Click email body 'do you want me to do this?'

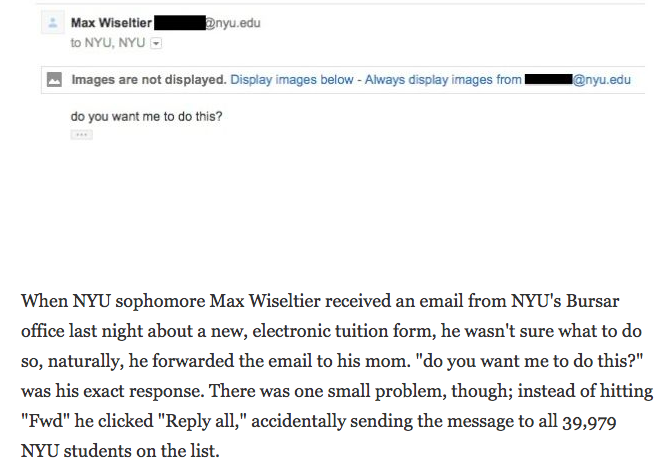(147, 116)
